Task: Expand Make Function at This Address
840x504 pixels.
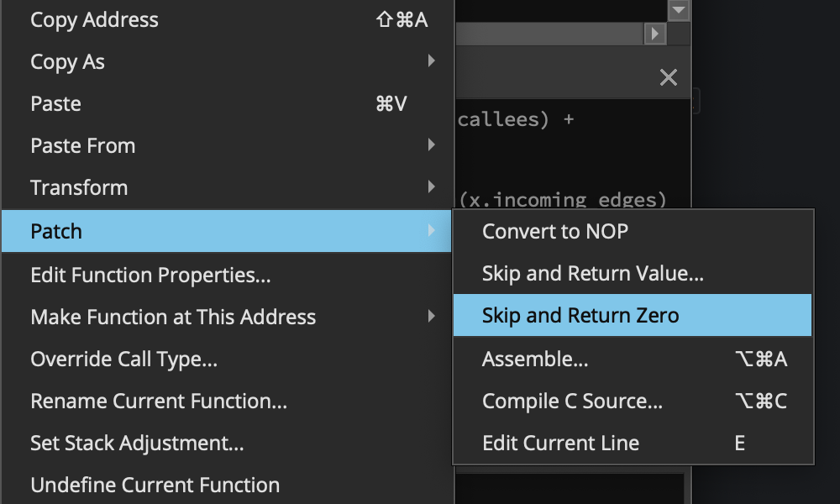Action: (x=173, y=317)
